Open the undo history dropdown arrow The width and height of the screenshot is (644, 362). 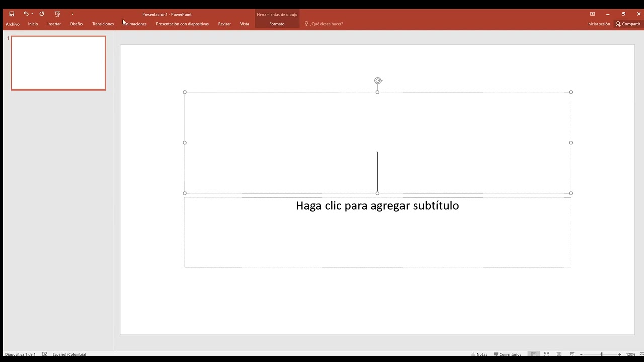pos(32,14)
